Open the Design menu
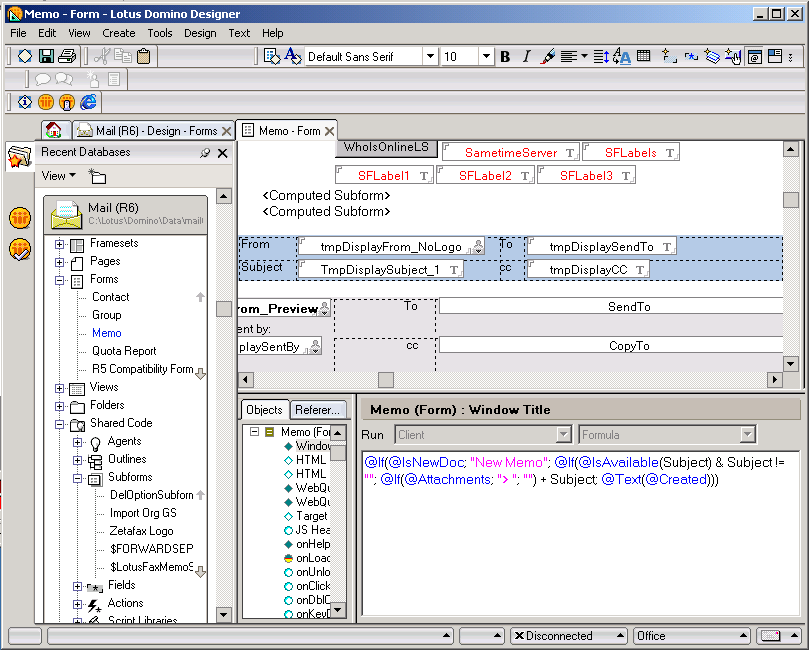Viewport: 809px width, 650px height. coord(200,33)
